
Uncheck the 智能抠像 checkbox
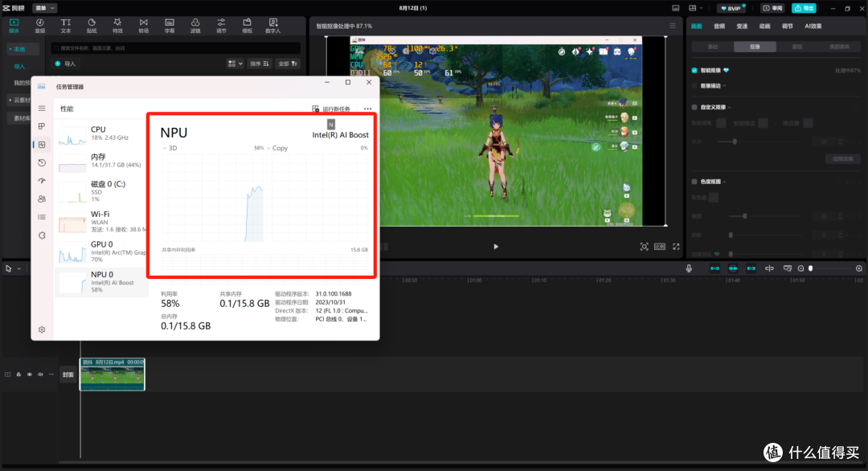tap(694, 71)
